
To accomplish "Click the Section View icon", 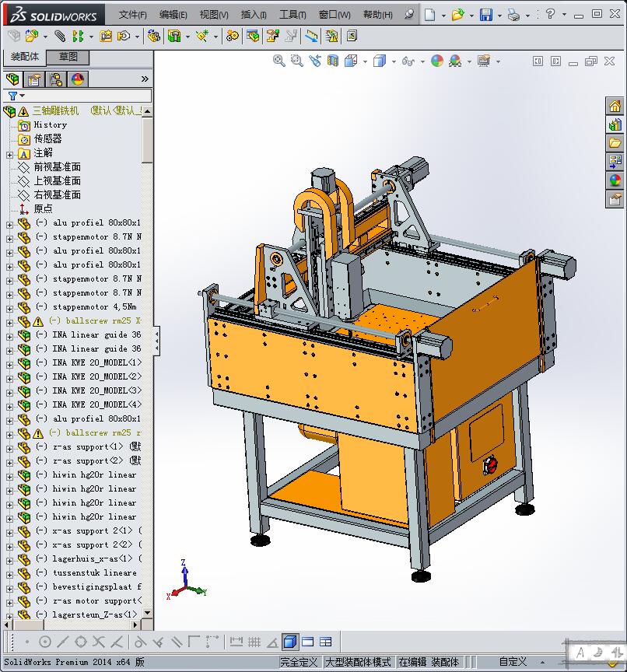I will click(x=333, y=61).
